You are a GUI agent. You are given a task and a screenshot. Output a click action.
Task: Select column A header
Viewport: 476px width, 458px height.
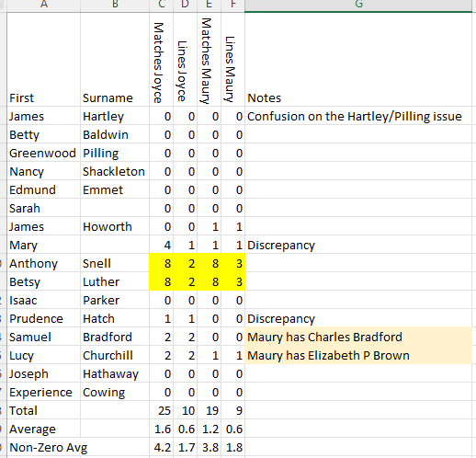pos(44,6)
